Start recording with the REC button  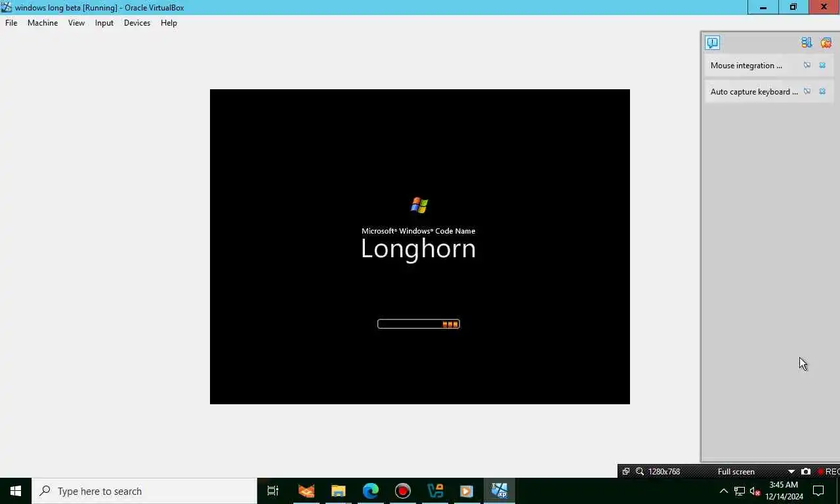828,472
